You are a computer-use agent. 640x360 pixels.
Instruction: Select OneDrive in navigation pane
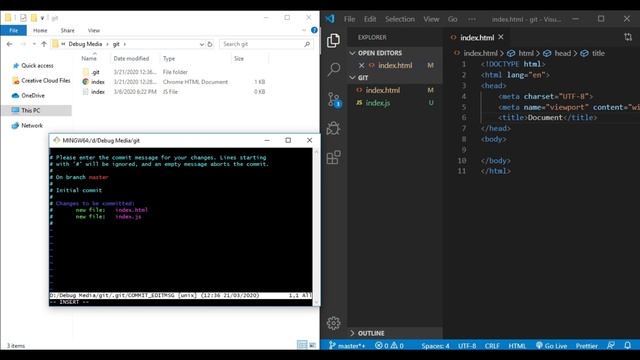point(28,96)
